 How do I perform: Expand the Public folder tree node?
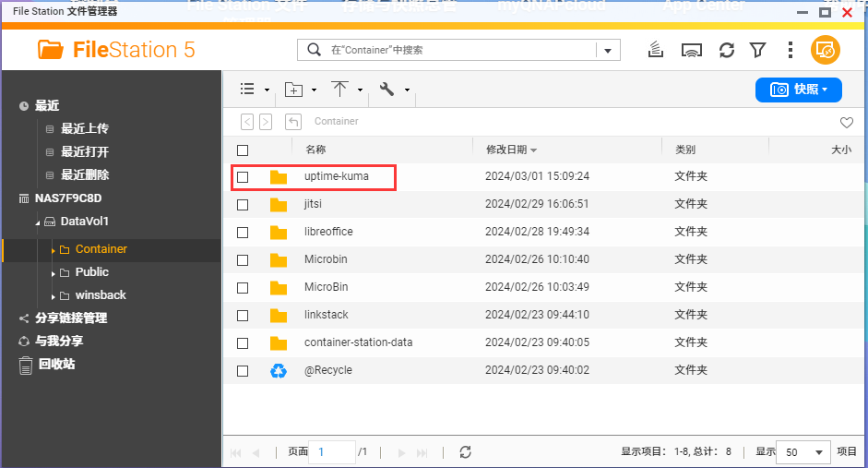coord(54,273)
